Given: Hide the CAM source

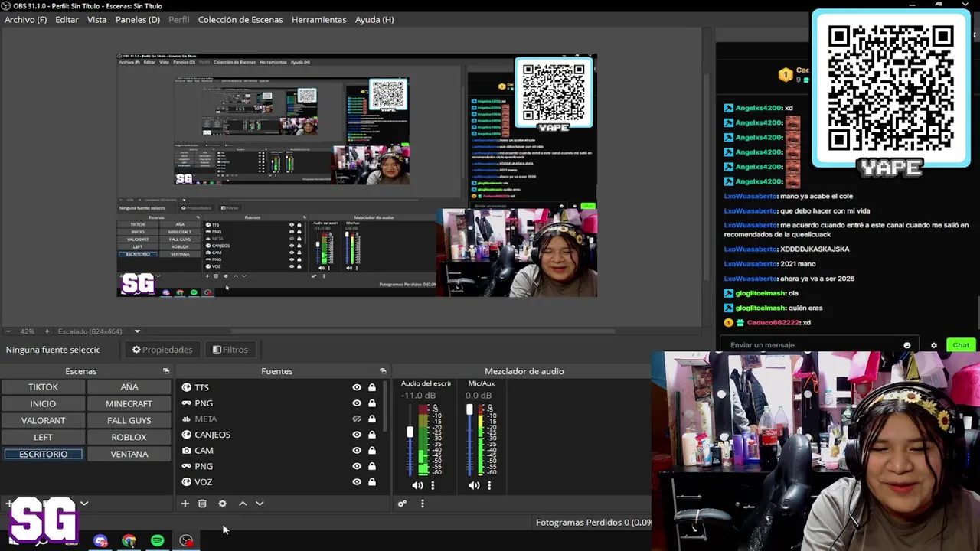Looking at the screenshot, I should click(x=357, y=451).
